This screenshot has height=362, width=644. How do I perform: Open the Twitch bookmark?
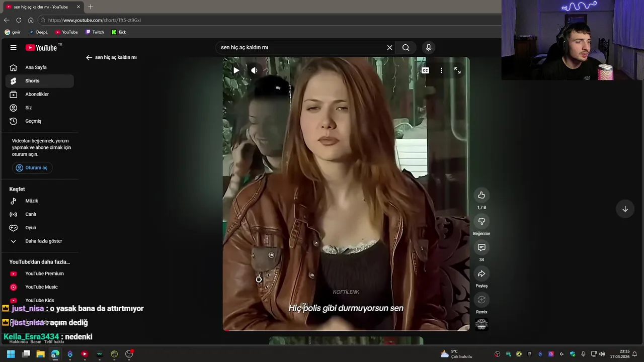tap(95, 32)
